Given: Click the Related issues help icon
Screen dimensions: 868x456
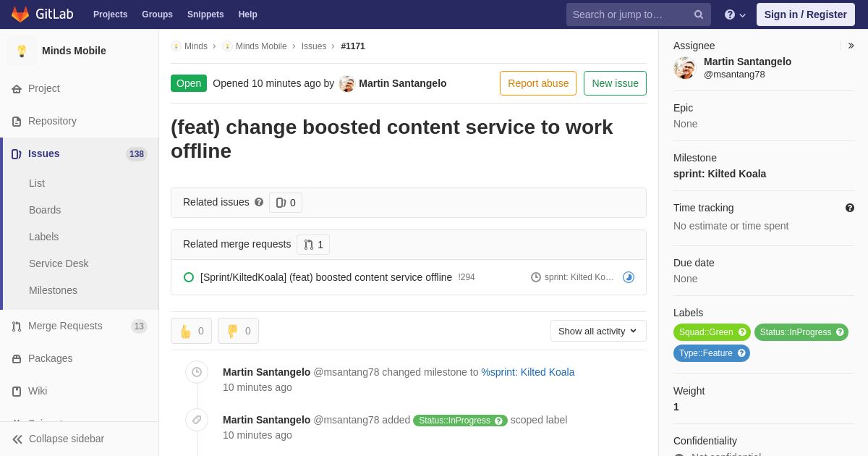Looking at the screenshot, I should pos(259,203).
